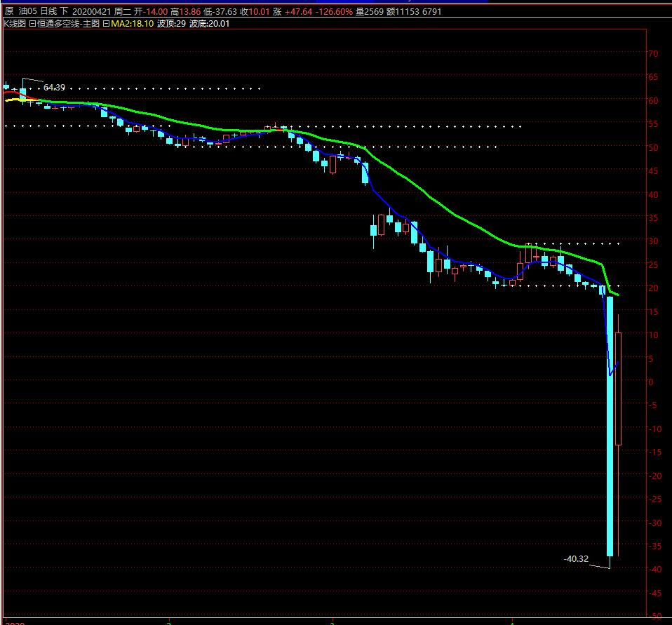The height and width of the screenshot is (625, 672).
Task: Click the 64.39 high price marker
Action: [54, 88]
